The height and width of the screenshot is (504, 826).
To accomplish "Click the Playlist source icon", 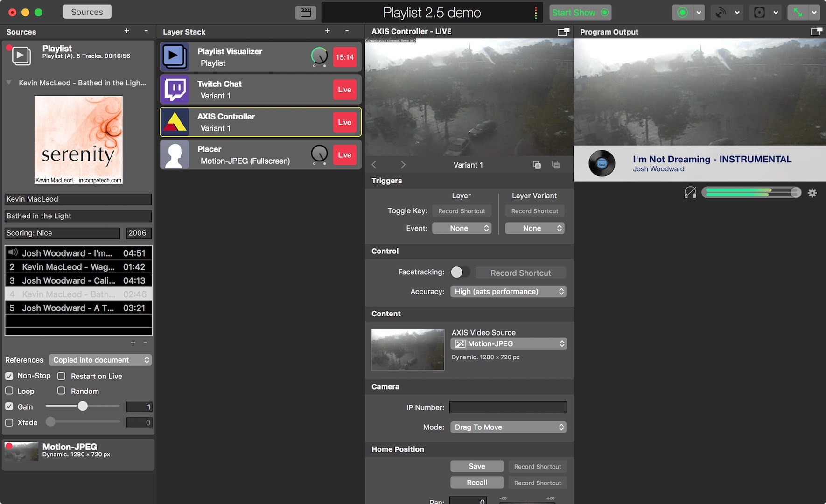I will 21,55.
